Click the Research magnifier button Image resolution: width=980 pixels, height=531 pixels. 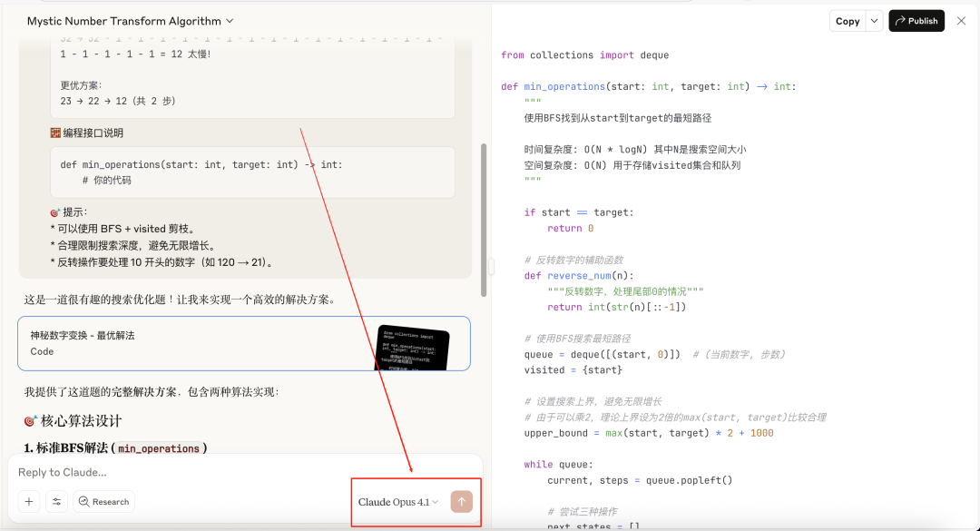103,502
